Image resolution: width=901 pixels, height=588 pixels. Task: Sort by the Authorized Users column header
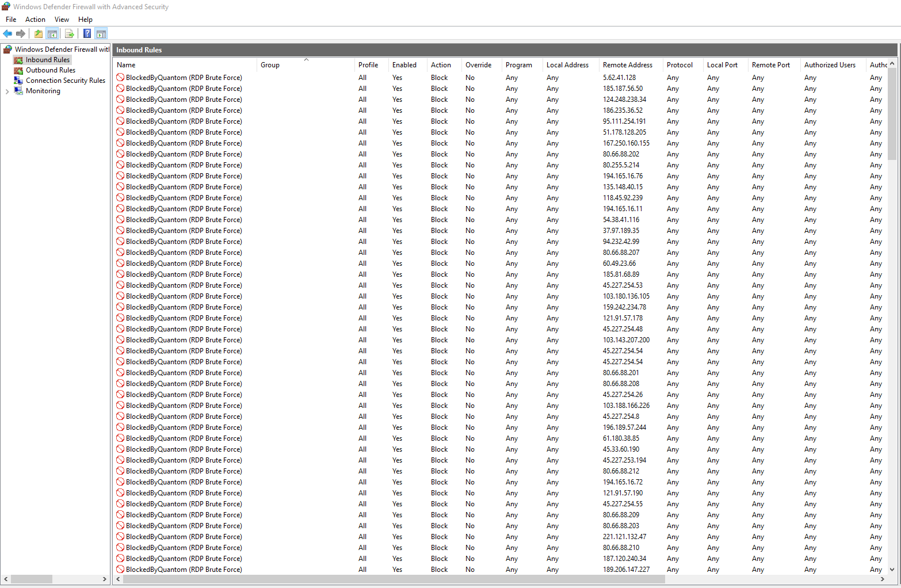coord(833,65)
